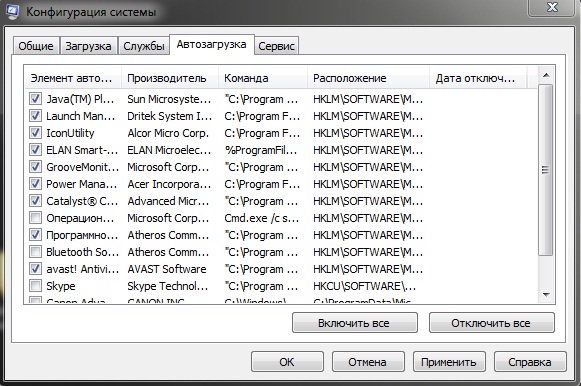Uncheck the Программно... checkbox
This screenshot has width=581, height=386.
[35, 235]
